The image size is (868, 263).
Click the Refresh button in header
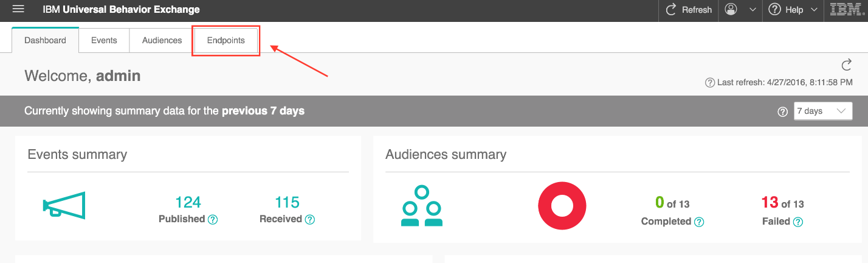(689, 10)
